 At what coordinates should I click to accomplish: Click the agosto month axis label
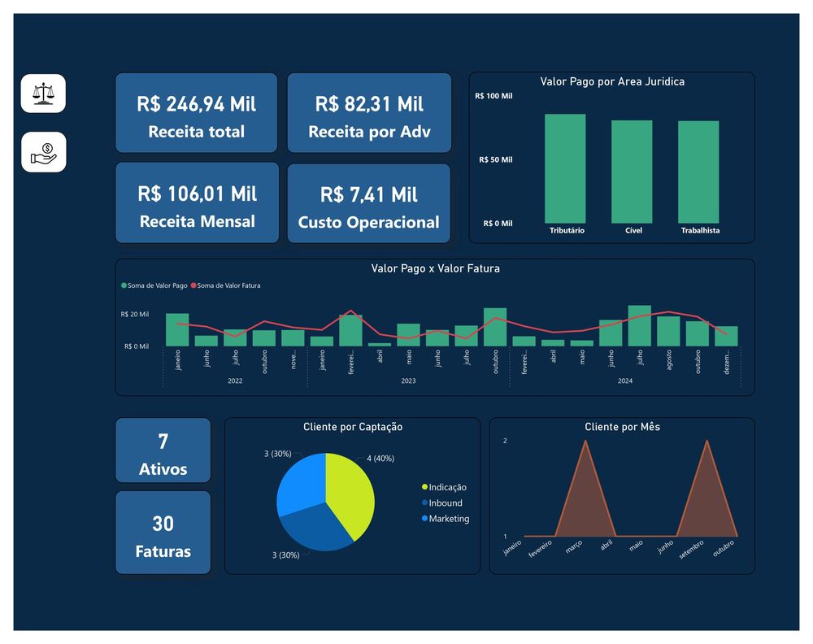(669, 359)
